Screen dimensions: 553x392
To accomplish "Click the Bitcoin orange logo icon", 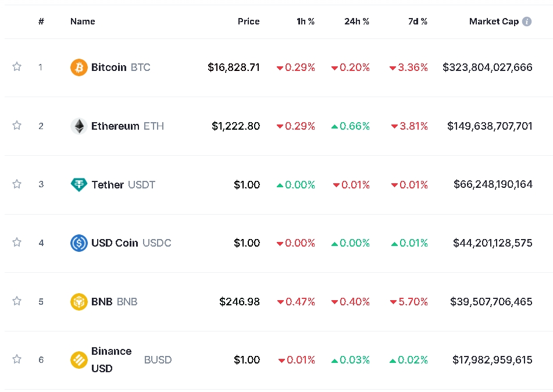I will pyautogui.click(x=79, y=67).
